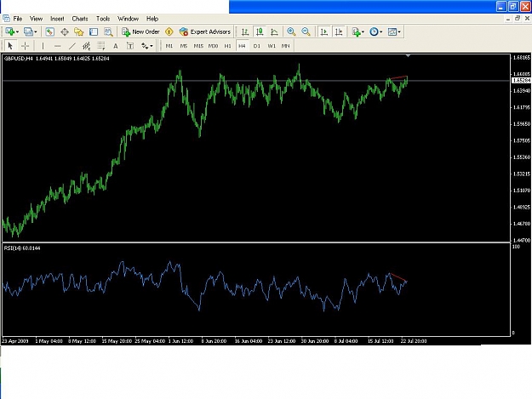The width and height of the screenshot is (532, 399).
Task: Minimize the inner chart window
Action: (508, 19)
